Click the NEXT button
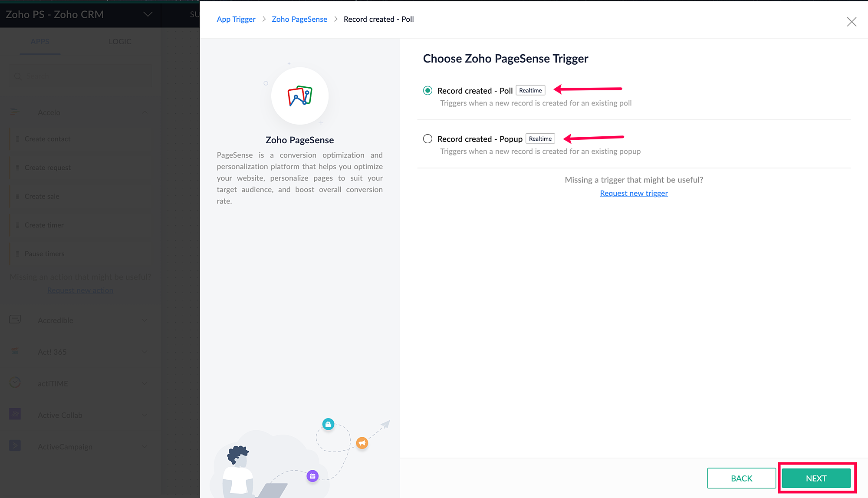The image size is (868, 498). pos(816,478)
